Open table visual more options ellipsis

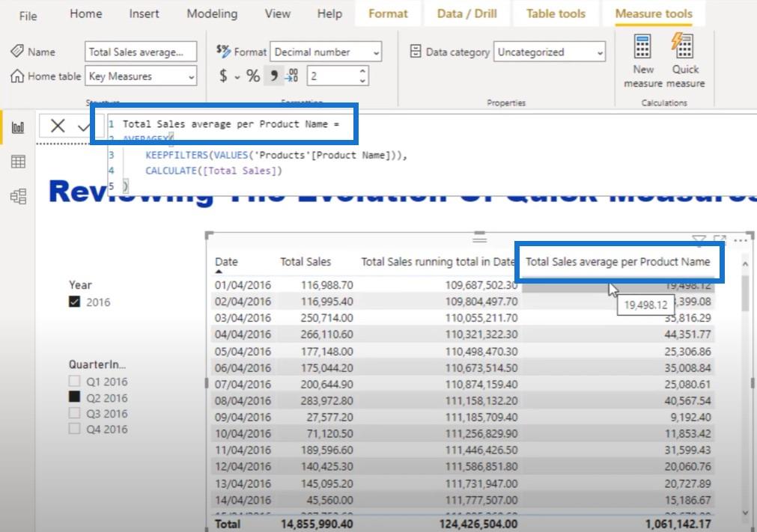tap(740, 239)
